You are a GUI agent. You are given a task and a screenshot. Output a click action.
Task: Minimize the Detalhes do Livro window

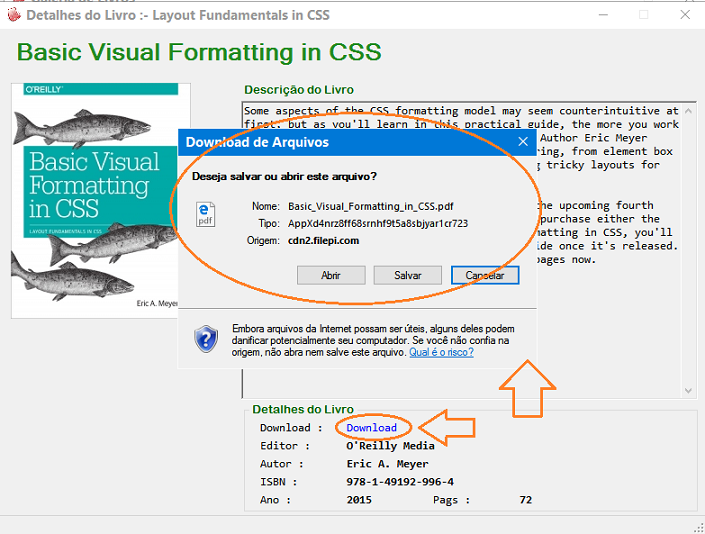pyautogui.click(x=603, y=15)
